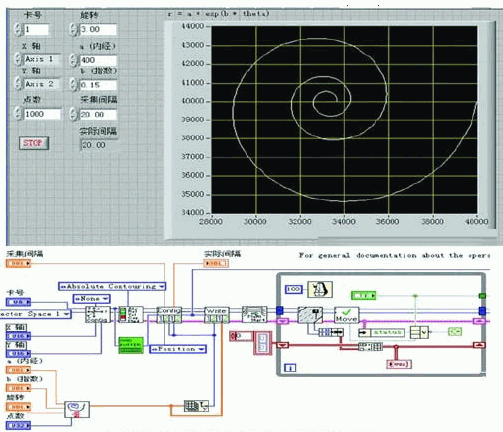Click the 点数 field showing 1000
503x432 pixels.
[42, 114]
